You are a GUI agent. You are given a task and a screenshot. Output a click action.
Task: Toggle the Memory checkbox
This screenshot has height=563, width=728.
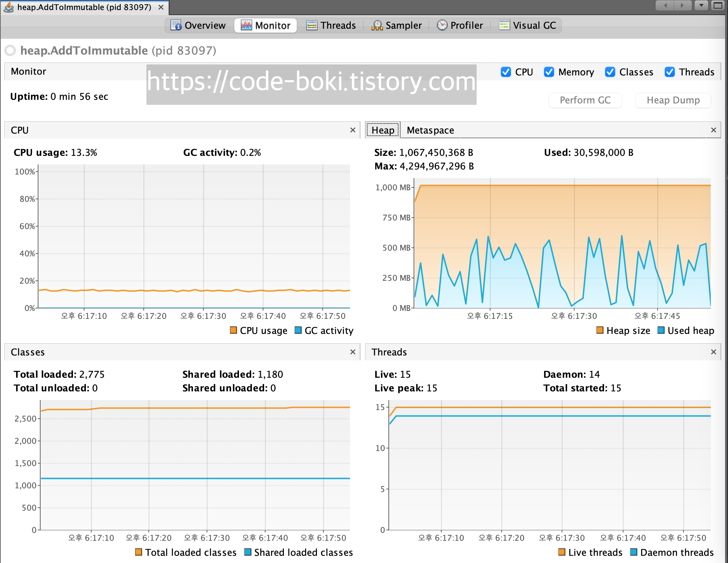[x=549, y=72]
